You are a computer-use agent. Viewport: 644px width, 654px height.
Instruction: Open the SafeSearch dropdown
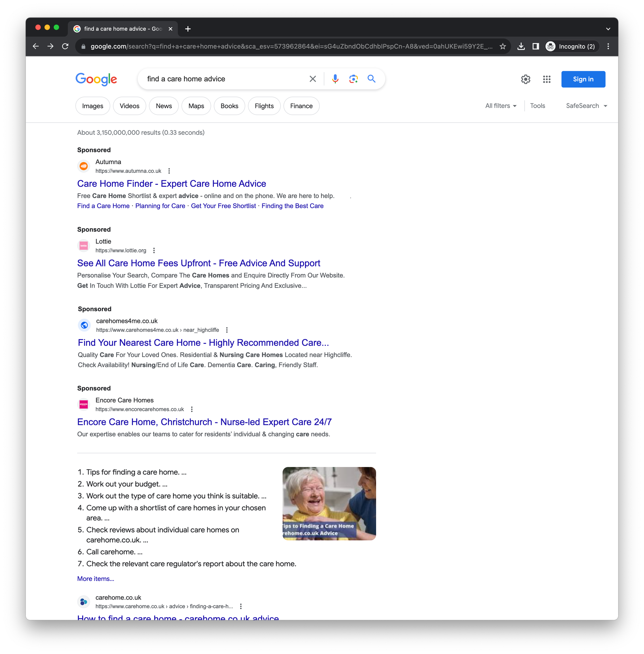click(x=586, y=106)
